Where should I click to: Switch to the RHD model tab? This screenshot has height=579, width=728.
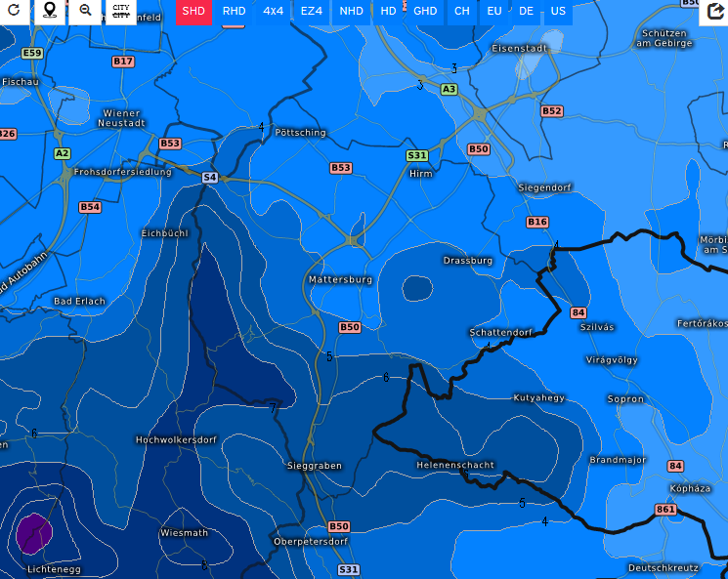[235, 12]
